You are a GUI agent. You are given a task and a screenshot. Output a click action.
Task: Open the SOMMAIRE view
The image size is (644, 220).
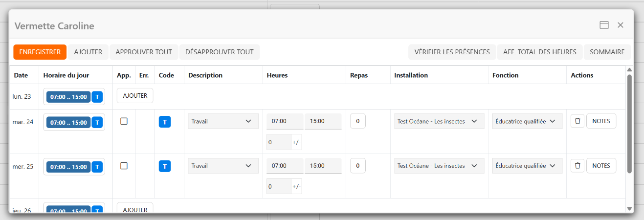pos(607,52)
